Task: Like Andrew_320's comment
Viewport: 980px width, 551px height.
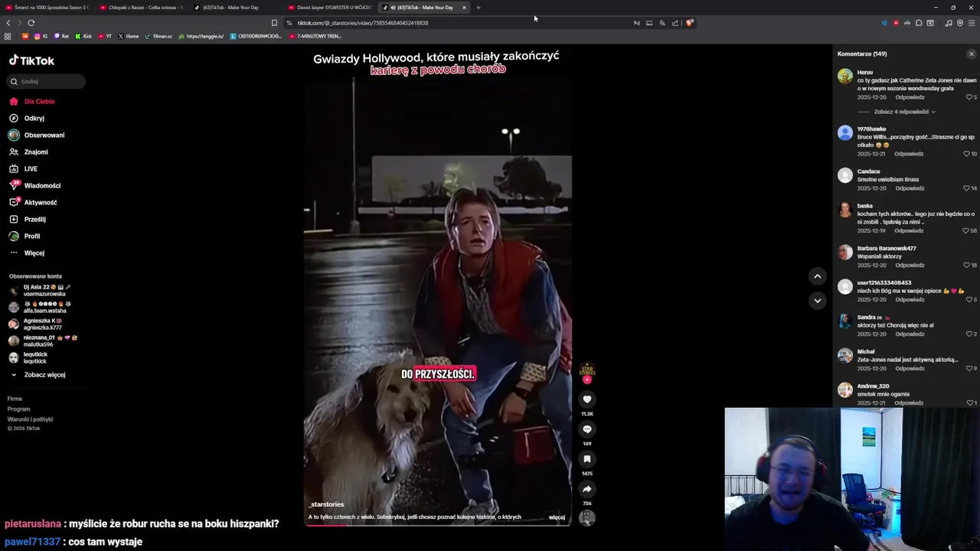Action: 971,403
